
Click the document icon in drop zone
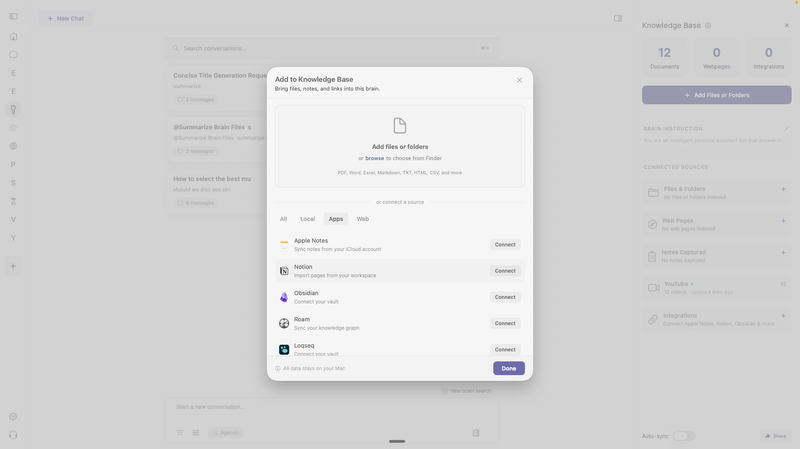tap(399, 126)
